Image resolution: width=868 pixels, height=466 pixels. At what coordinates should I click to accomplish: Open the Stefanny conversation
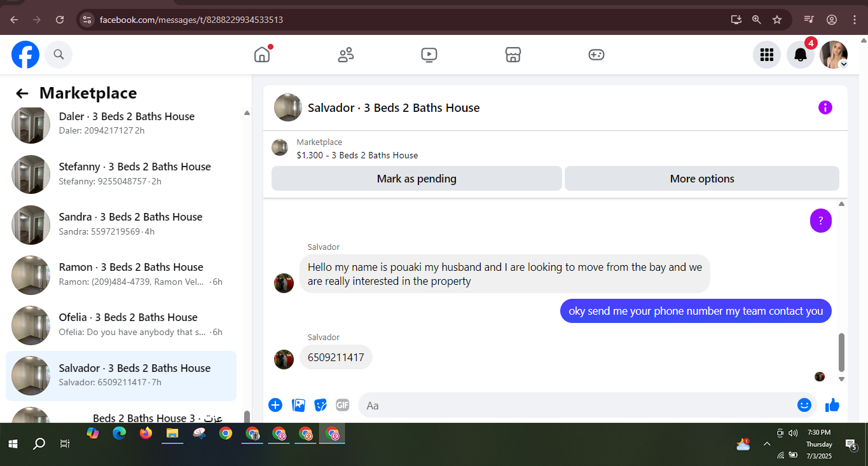pos(121,174)
